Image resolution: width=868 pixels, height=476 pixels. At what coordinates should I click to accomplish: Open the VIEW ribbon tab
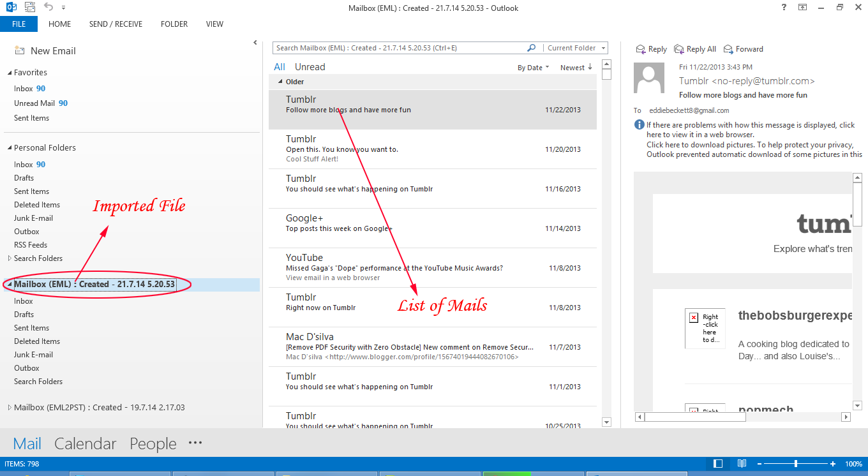pyautogui.click(x=214, y=24)
